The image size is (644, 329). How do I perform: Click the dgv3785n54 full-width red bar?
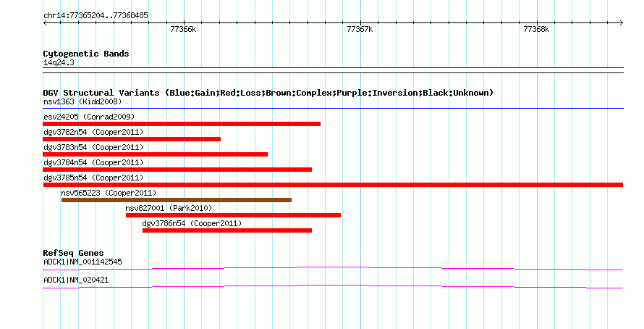(x=333, y=185)
